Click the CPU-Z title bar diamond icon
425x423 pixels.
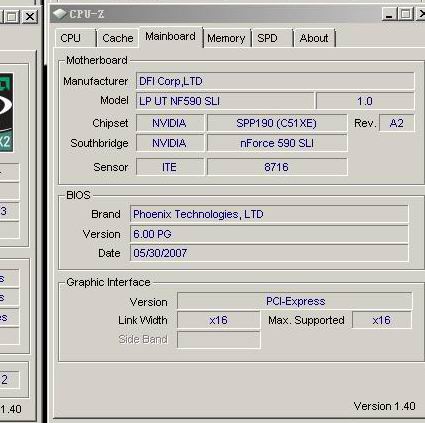point(60,14)
